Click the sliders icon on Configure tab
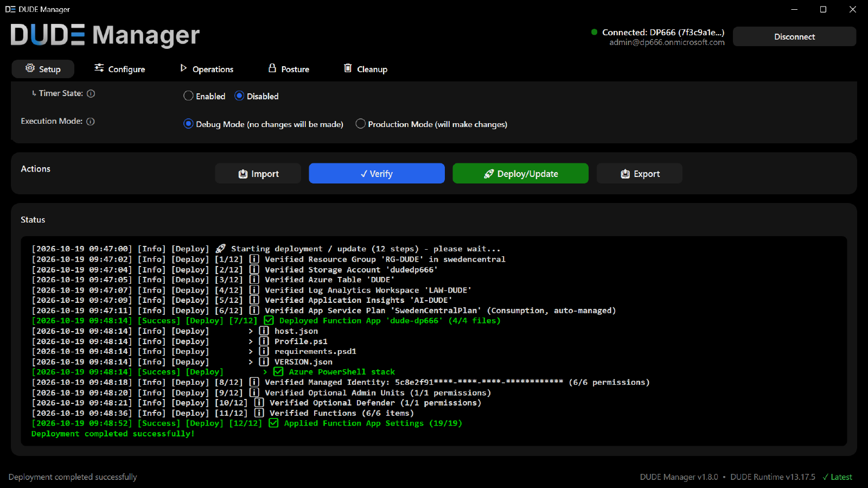The image size is (868, 488). (99, 68)
